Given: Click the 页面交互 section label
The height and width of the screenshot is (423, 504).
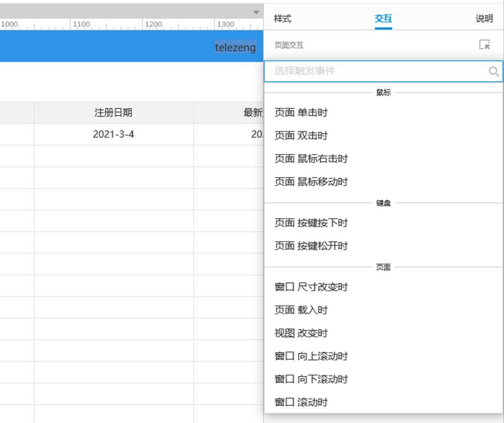Looking at the screenshot, I should (x=289, y=45).
